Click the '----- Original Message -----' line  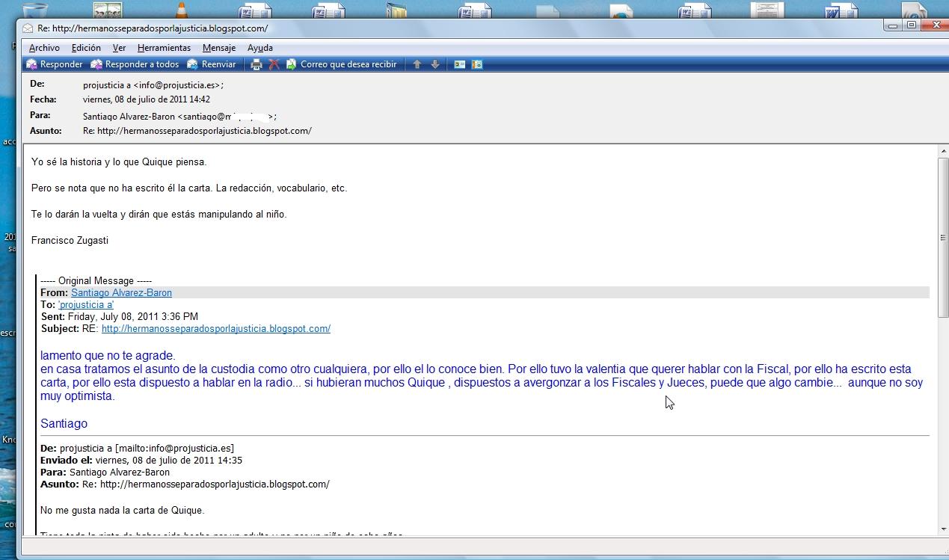pos(96,281)
